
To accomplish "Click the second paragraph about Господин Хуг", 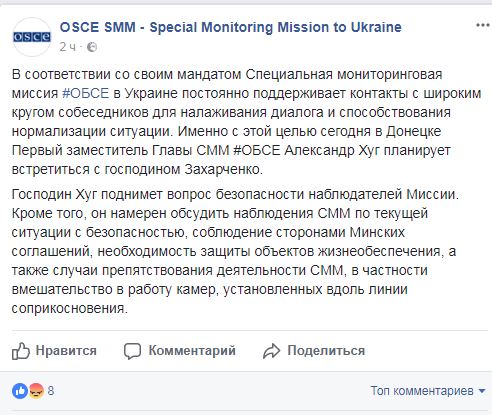I will coord(235,251).
